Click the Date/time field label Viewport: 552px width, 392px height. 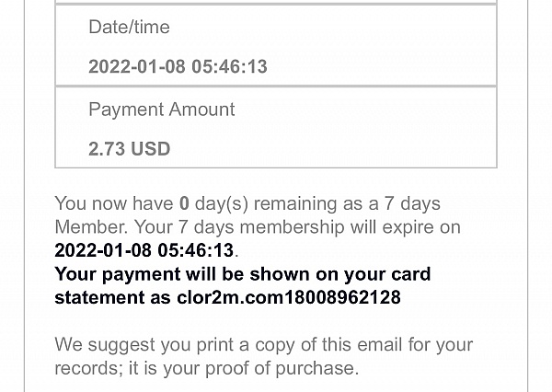coord(129,27)
